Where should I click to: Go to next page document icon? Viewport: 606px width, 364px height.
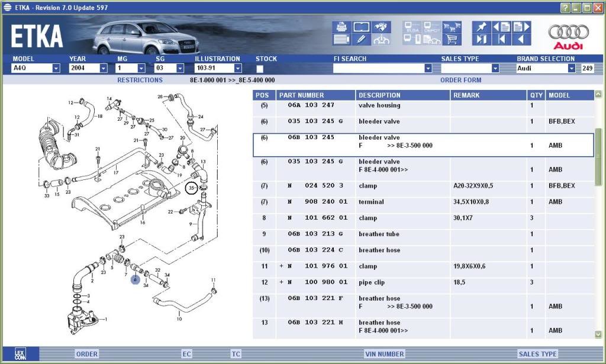[x=521, y=27]
